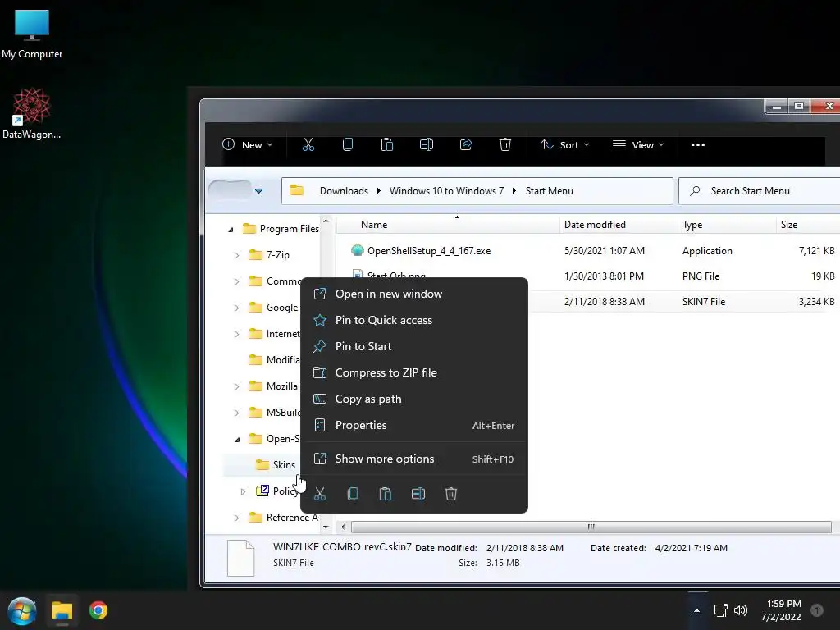Select the MSBuild folder in the tree
This screenshot has width=840, height=630.
[x=275, y=412]
